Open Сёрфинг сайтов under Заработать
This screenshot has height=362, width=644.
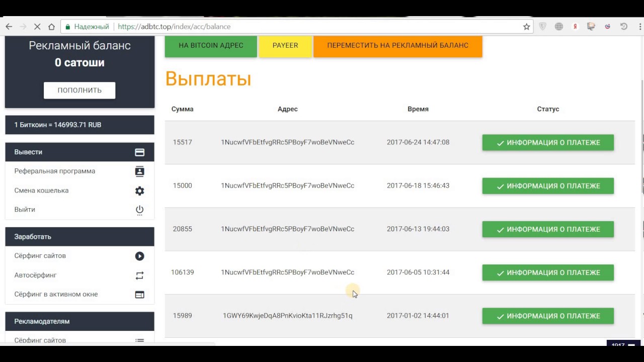(79, 256)
